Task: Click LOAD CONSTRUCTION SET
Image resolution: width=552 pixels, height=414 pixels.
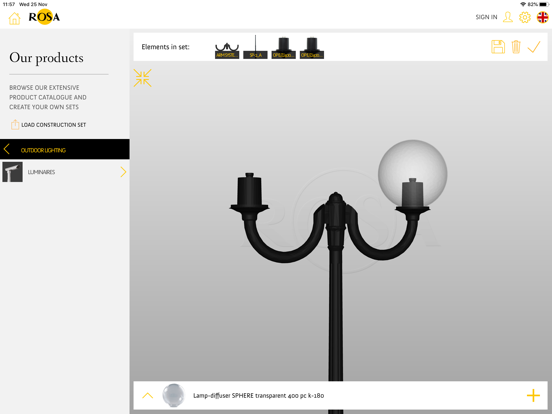Action: pyautogui.click(x=48, y=125)
